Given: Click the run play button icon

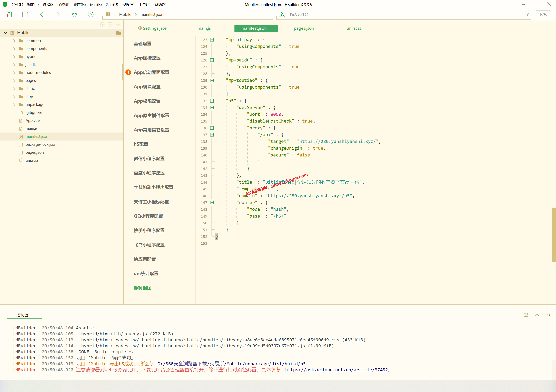Looking at the screenshot, I should pyautogui.click(x=90, y=15).
